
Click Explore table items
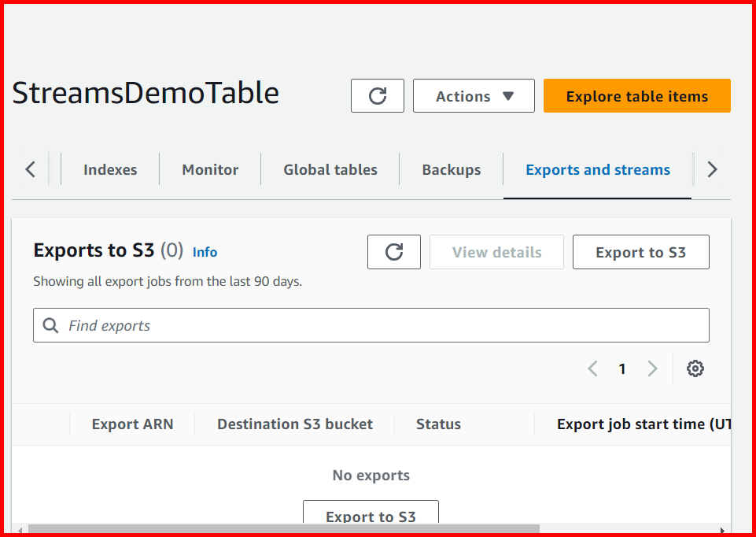pyautogui.click(x=636, y=95)
